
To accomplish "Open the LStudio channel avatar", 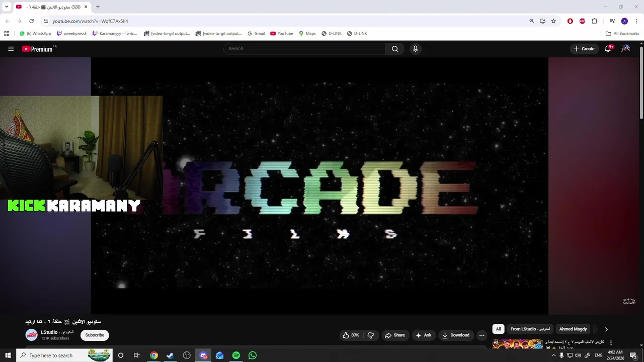I will click(32, 335).
